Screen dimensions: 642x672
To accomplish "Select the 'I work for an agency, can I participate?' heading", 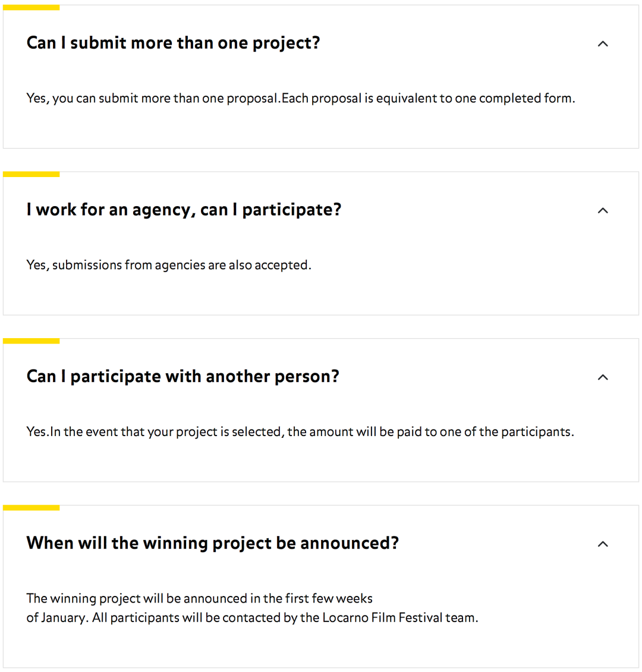I will tap(184, 210).
